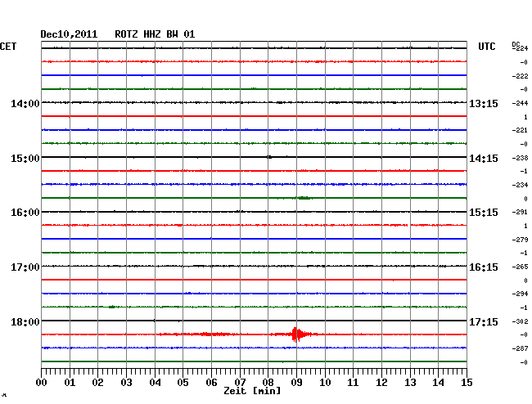Click the 16:15 UTC time label
Viewport: 532px width, 404px height.
click(x=484, y=267)
